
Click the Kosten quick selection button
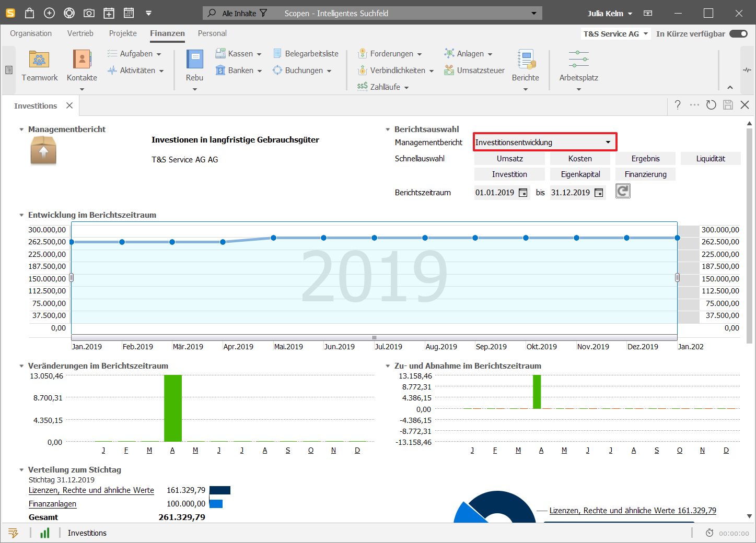[580, 159]
